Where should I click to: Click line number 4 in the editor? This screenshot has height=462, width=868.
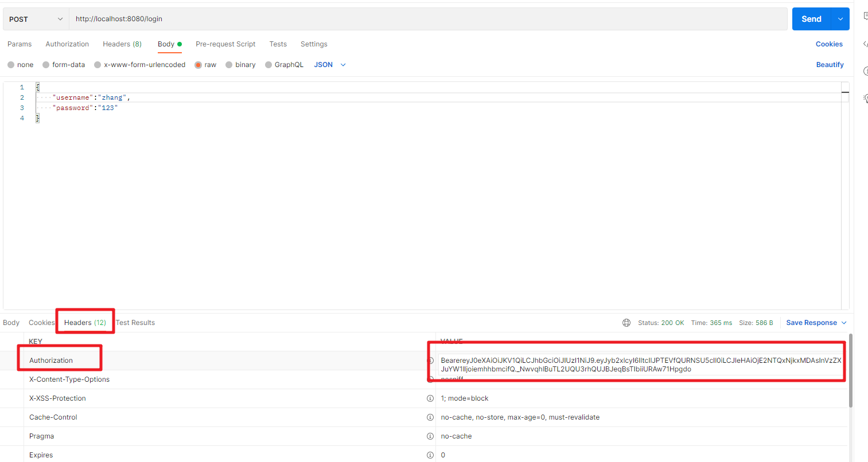(x=22, y=118)
